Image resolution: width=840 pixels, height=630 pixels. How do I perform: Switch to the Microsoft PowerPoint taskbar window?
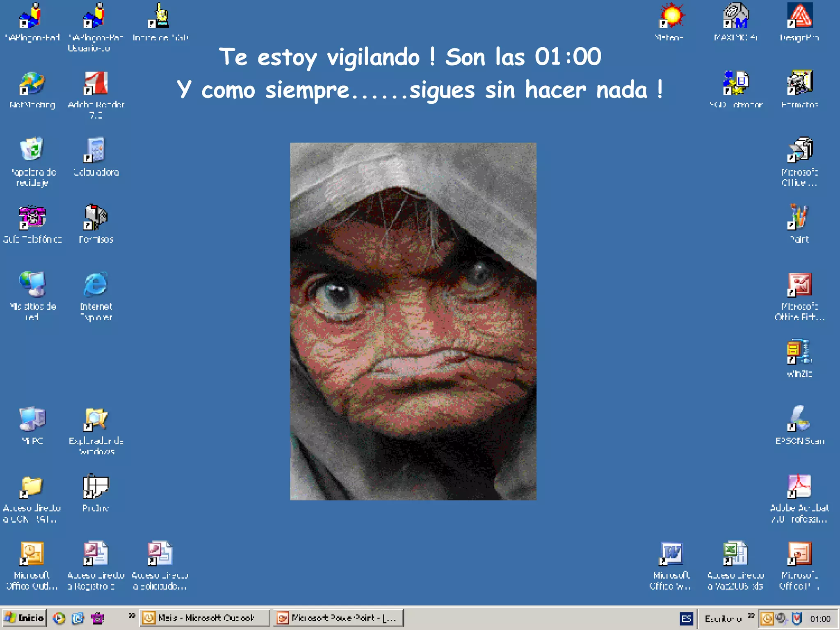(339, 618)
